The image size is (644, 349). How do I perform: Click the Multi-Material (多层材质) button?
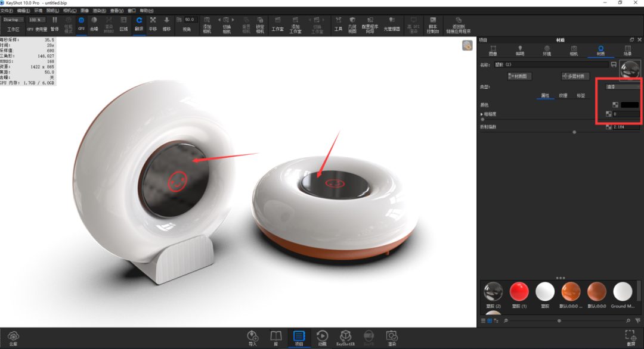[575, 76]
